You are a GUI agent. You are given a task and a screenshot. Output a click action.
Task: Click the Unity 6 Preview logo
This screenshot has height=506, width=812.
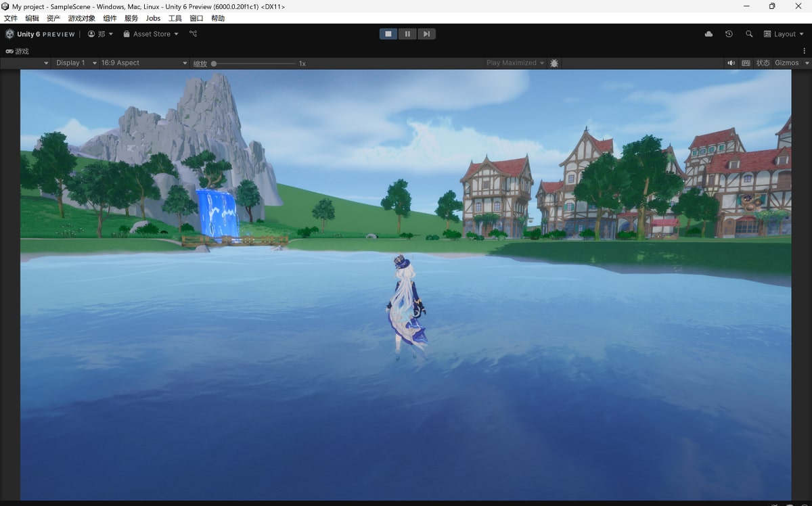pos(40,34)
